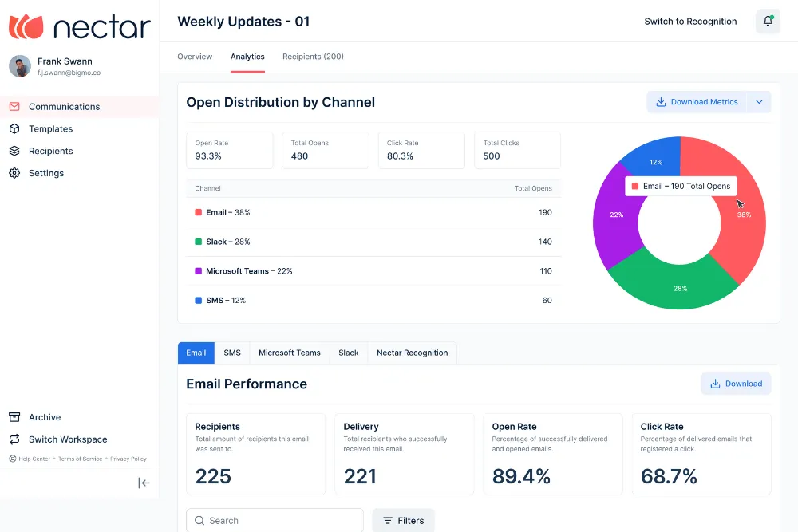This screenshot has height=532, width=798.
Task: Click the Delivery 221 card
Action: 404,454
